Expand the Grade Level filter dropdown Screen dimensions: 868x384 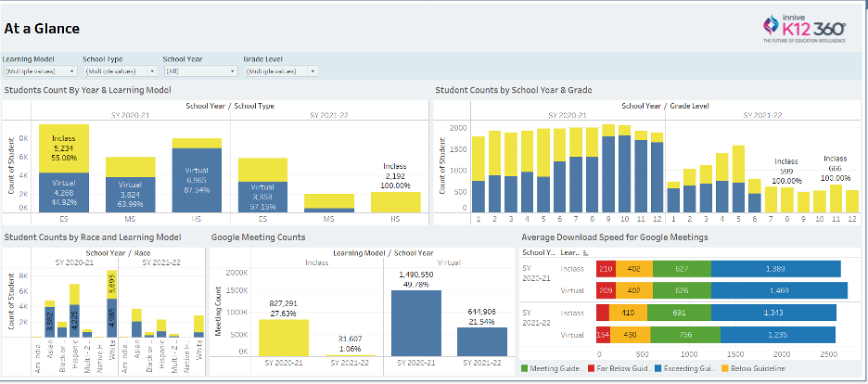[x=313, y=70]
